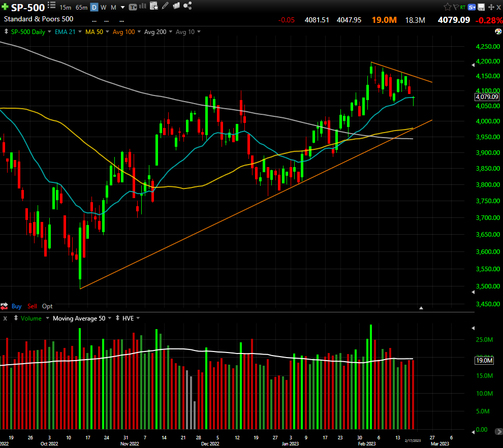
Task: Expand the Volume dropdown arrow
Action: 47,318
